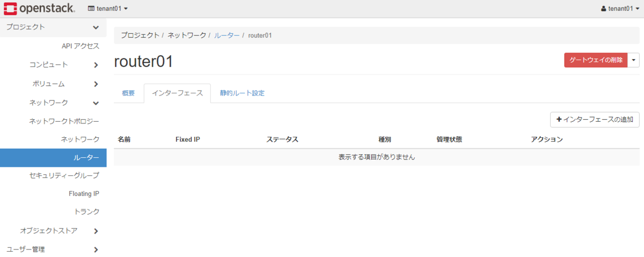This screenshot has height=257, width=644.
Task: Expand the ユーザー管理 menu
Action: [53, 249]
